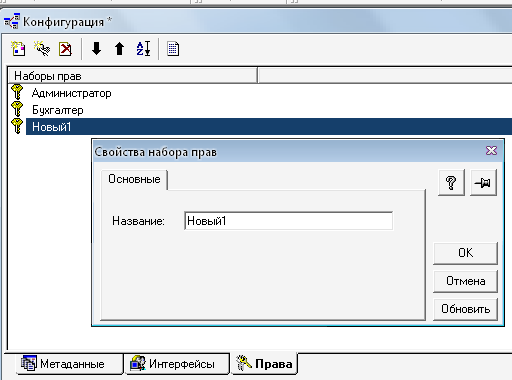Screen dimensions: 512x380
Task: Click the edit rights set wand icon
Action: (42, 49)
